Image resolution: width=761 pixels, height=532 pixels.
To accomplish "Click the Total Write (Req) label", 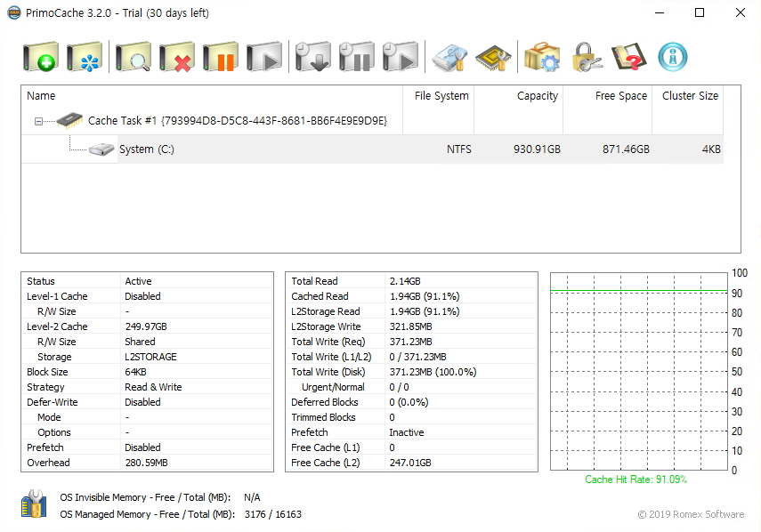I will click(328, 342).
